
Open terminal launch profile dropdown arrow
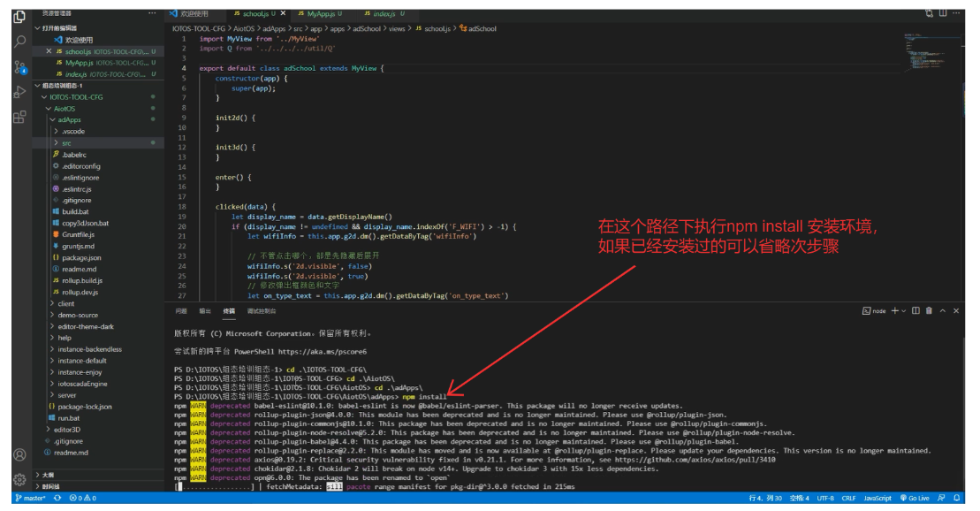[x=904, y=311]
